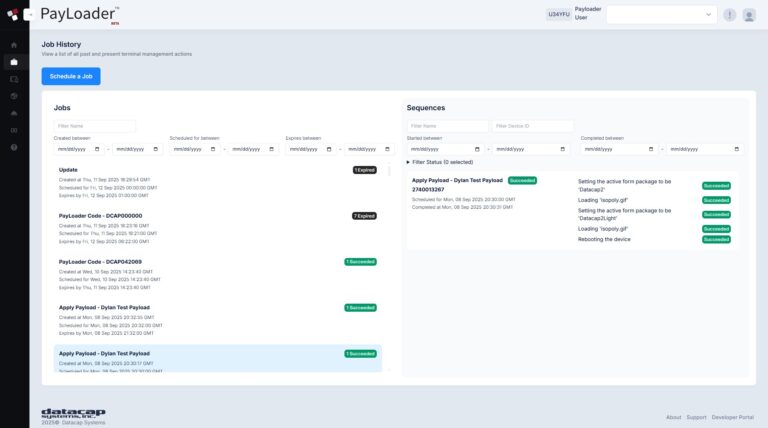The width and height of the screenshot is (768, 428).
Task: Open calendar picker for Expires between start date
Action: pos(329,149)
